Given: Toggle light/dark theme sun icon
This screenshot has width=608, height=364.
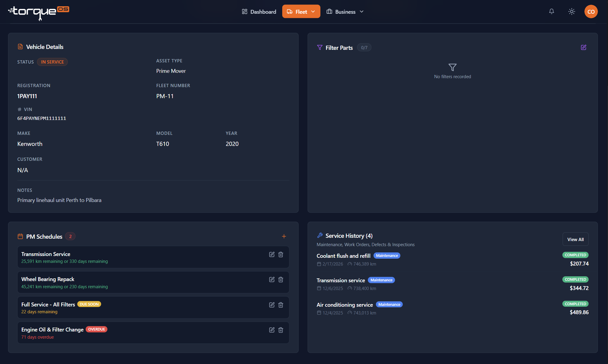Looking at the screenshot, I should tap(572, 11).
